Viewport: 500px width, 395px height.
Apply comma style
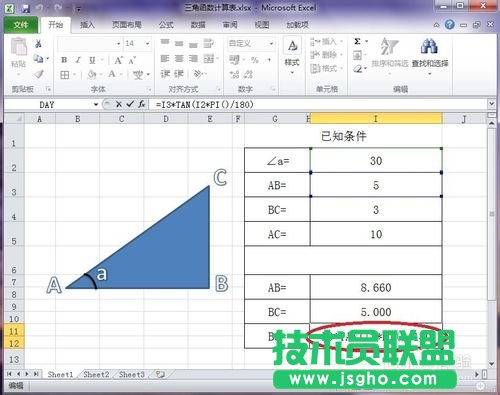tap(269, 60)
